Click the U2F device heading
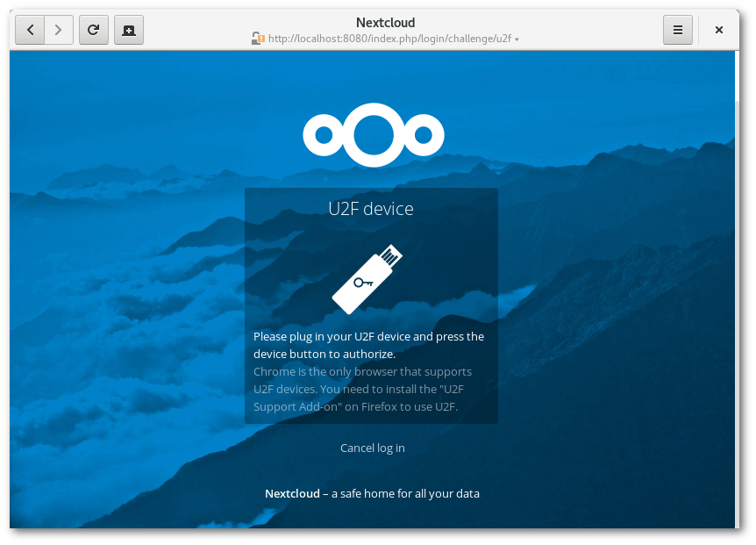This screenshot has height=545, width=756. (371, 209)
